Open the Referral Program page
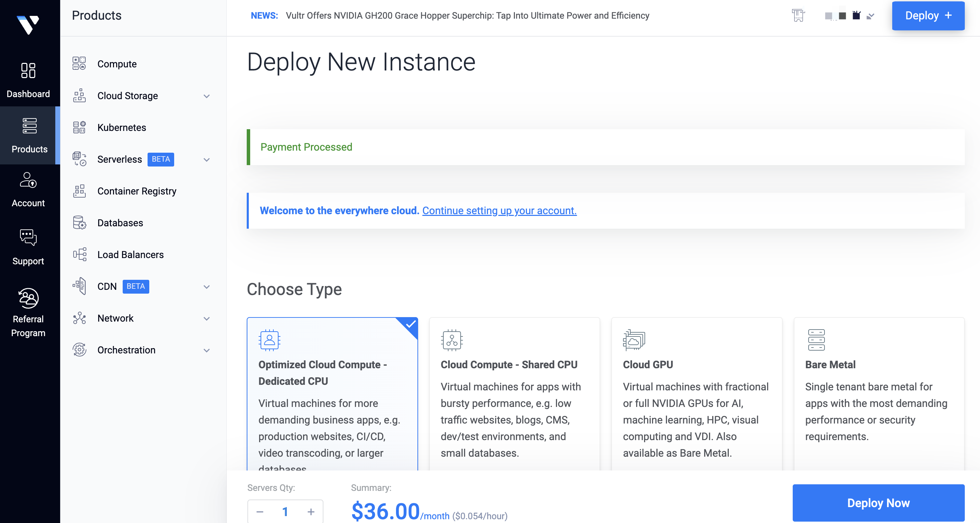This screenshot has height=523, width=980. click(x=28, y=313)
